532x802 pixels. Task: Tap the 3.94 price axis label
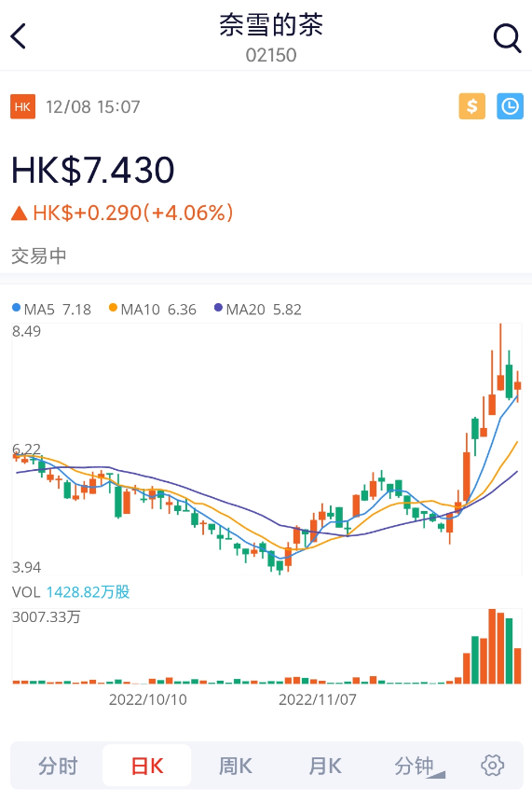[26, 567]
